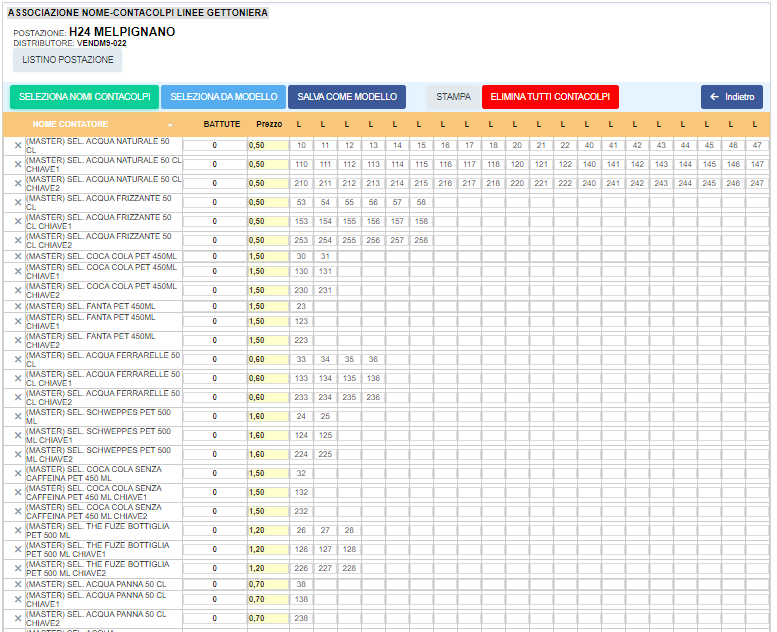Click line cell 31 for COCA COLA

pyautogui.click(x=325, y=256)
